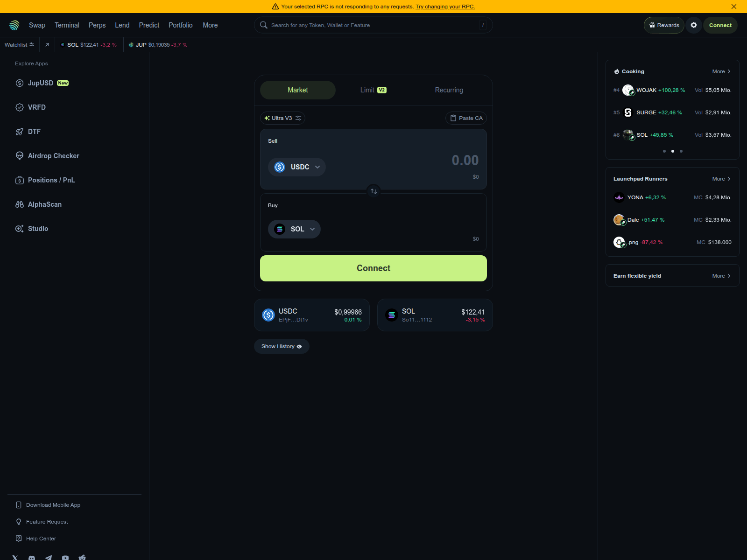The image size is (747, 560).
Task: Open the Reddit social link
Action: 82,558
